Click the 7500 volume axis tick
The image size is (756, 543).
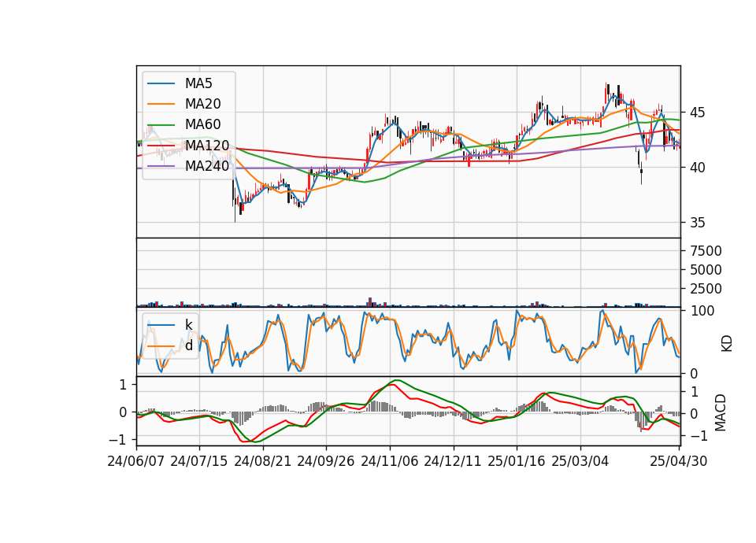[706, 251]
